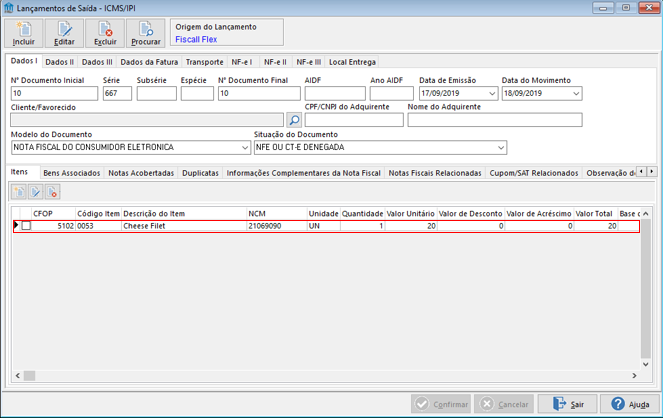Click the Sair button
The width and height of the screenshot is (664, 418).
pyautogui.click(x=567, y=404)
